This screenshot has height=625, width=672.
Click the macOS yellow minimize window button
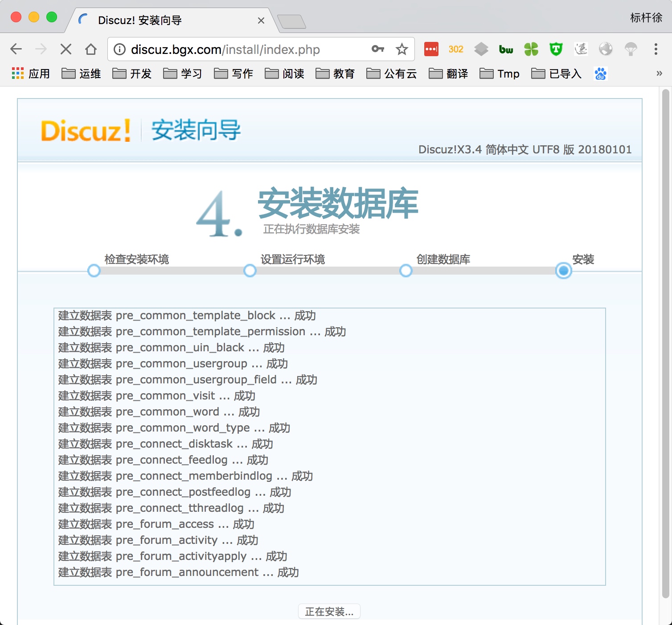click(34, 17)
